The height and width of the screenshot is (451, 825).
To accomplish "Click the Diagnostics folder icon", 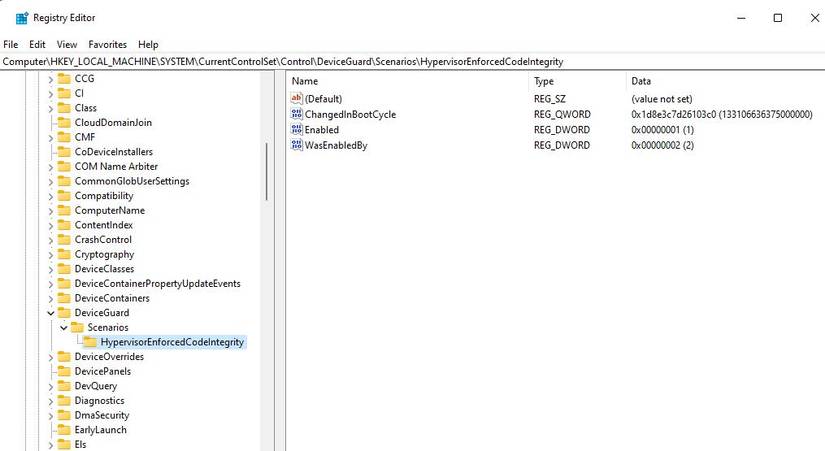I will pos(64,400).
